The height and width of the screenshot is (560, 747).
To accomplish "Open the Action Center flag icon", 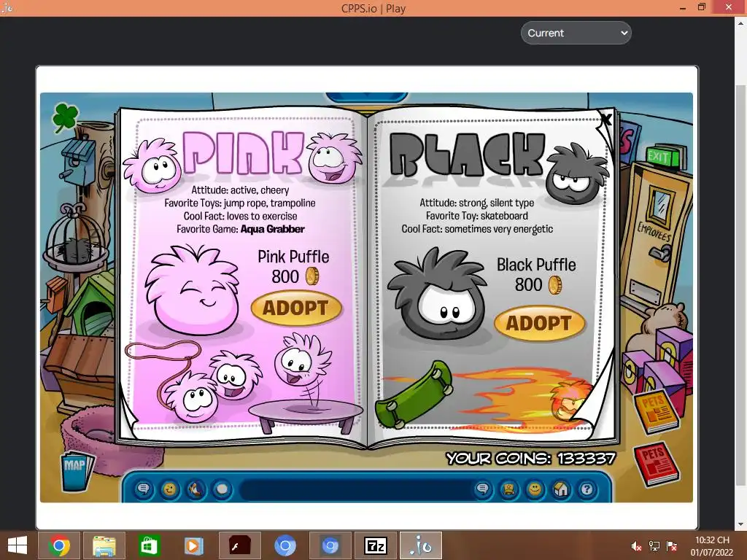I will (x=672, y=546).
